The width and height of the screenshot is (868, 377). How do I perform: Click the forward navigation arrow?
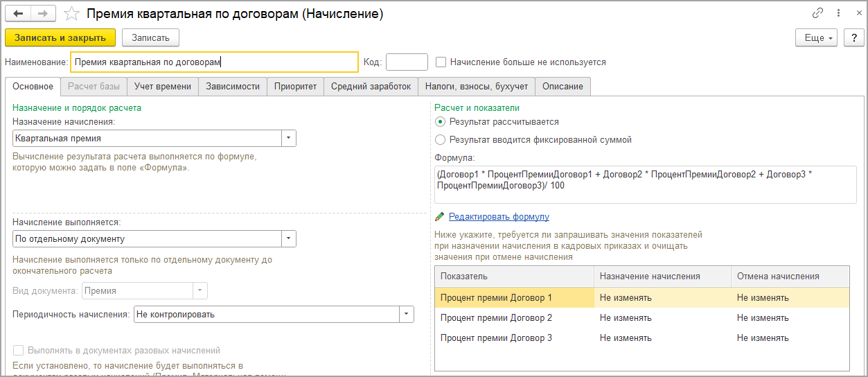click(x=43, y=14)
